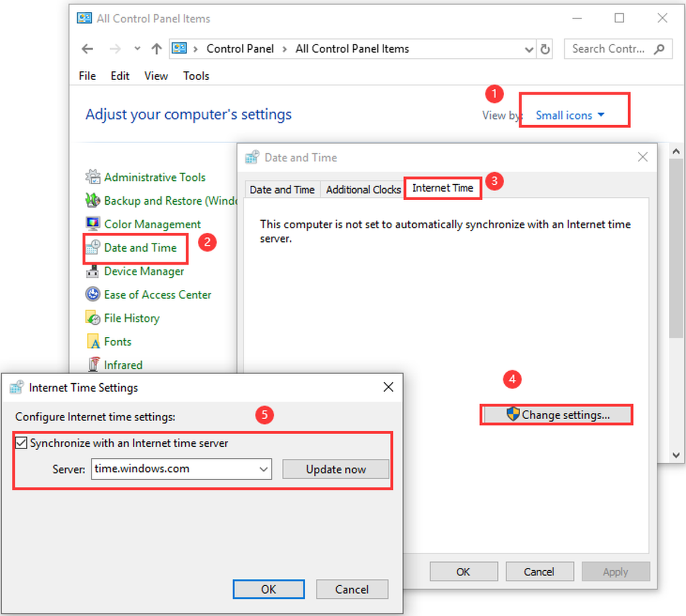
Task: Open Color Management icon
Action: [93, 224]
